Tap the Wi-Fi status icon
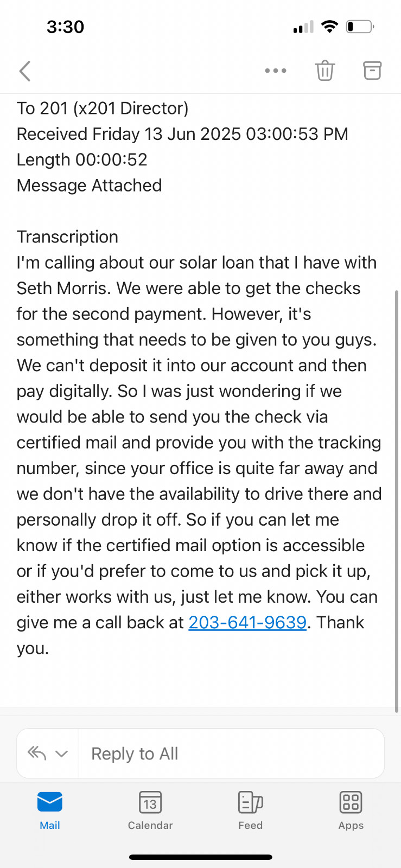Screen dimensions: 401x868 click(x=329, y=27)
